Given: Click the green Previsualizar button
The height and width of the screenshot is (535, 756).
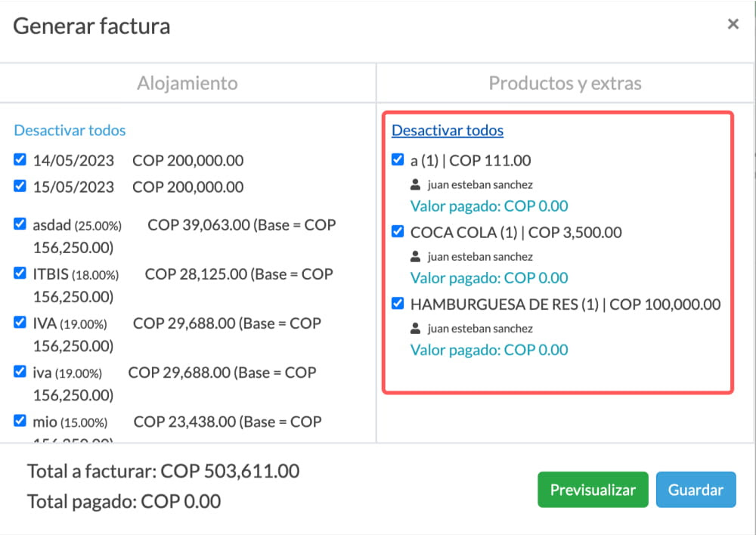Looking at the screenshot, I should [x=593, y=490].
